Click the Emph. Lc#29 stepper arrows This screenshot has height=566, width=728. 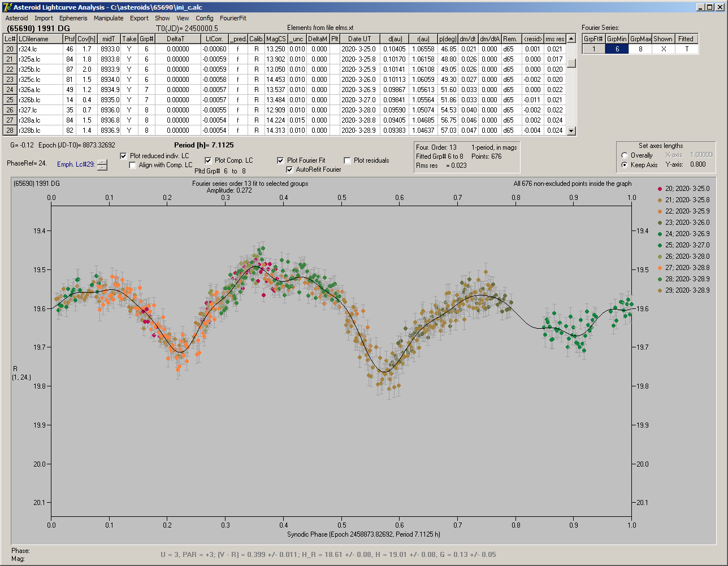pyautogui.click(x=102, y=165)
